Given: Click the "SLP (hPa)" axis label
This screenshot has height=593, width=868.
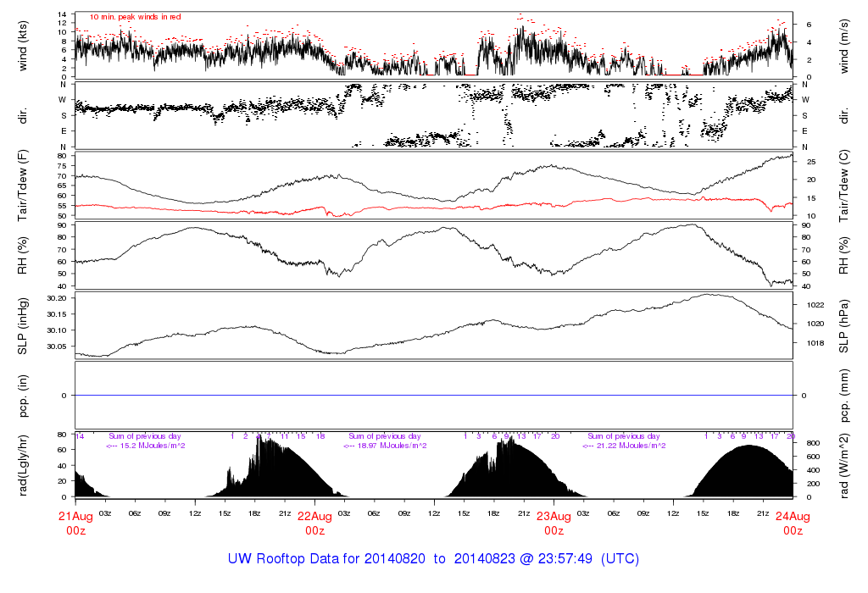Looking at the screenshot, I should (x=844, y=325).
